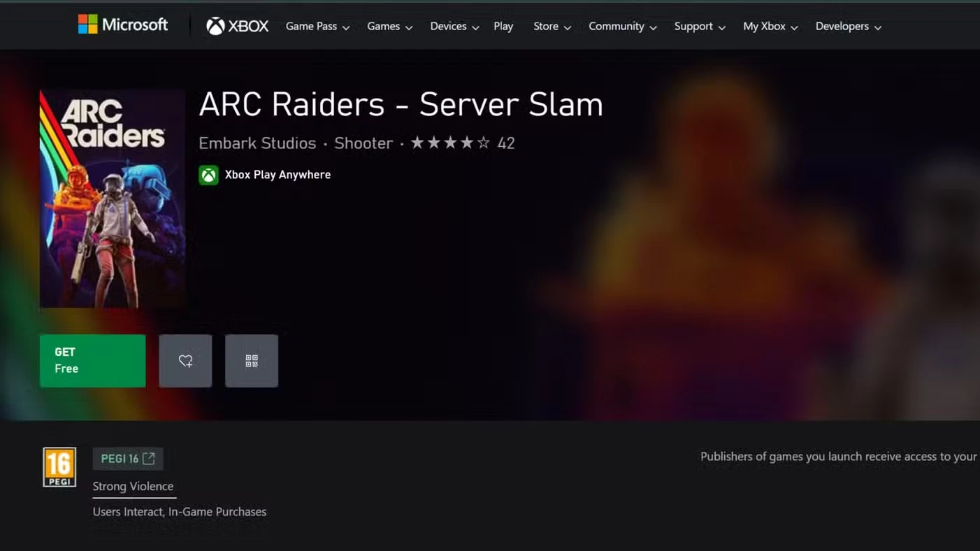This screenshot has width=980, height=551.
Task: Expand the Support menu
Action: (x=700, y=27)
